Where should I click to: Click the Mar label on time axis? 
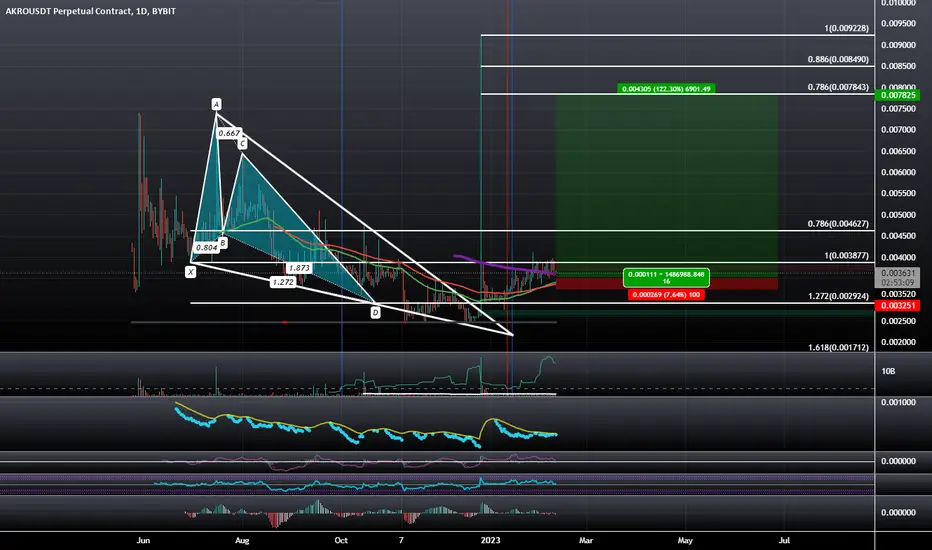(x=586, y=540)
